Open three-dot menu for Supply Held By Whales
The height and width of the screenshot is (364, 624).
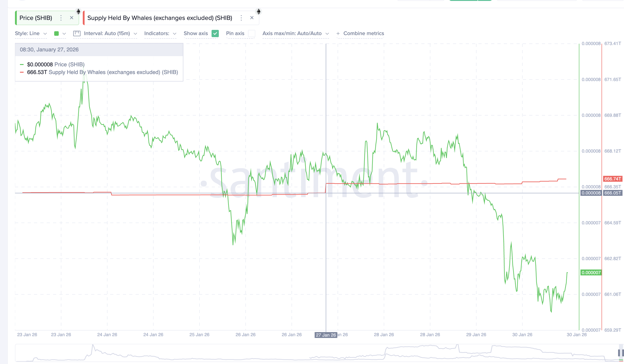pyautogui.click(x=241, y=18)
